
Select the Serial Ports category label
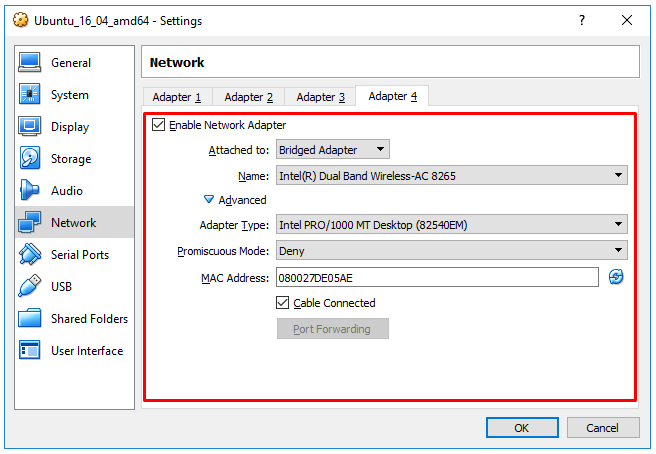point(80,255)
